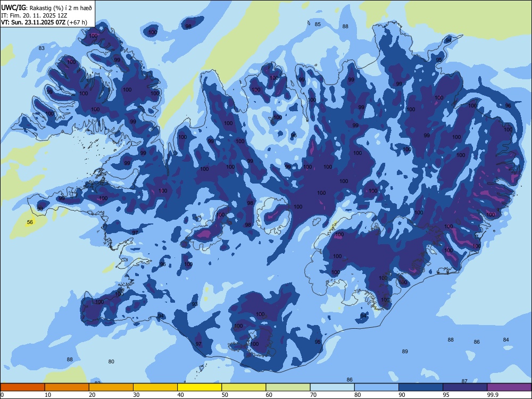Viewport: 532px width, 399px height.
Task: Click the '10' legend tick label
Action: (47, 395)
